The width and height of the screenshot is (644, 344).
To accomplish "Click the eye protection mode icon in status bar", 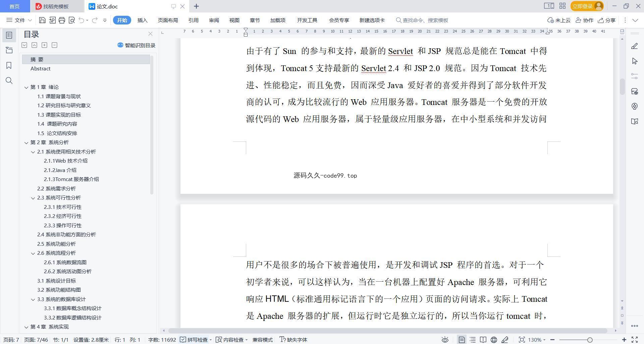I will click(445, 340).
